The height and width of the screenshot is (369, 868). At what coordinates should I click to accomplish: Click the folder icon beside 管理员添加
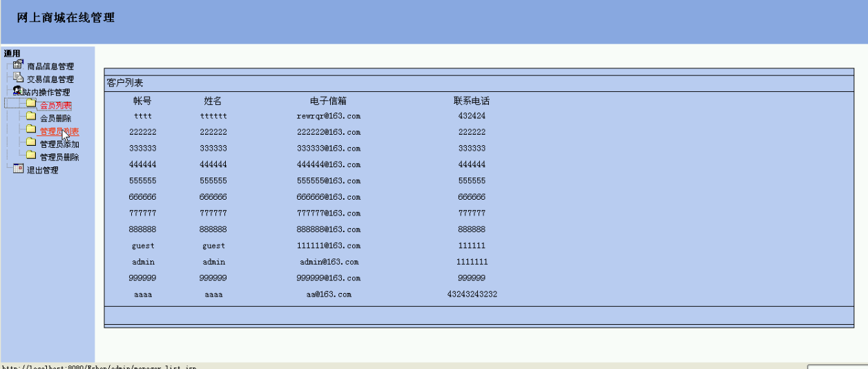31,143
